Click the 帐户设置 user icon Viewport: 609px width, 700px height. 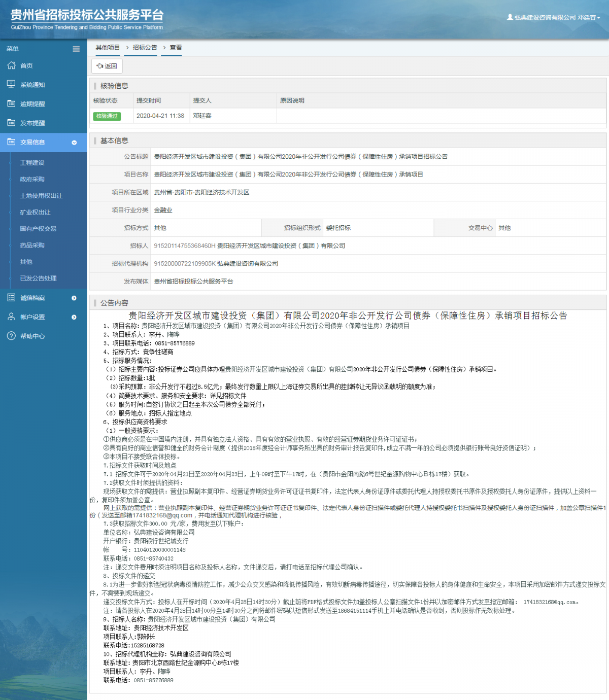point(11,317)
